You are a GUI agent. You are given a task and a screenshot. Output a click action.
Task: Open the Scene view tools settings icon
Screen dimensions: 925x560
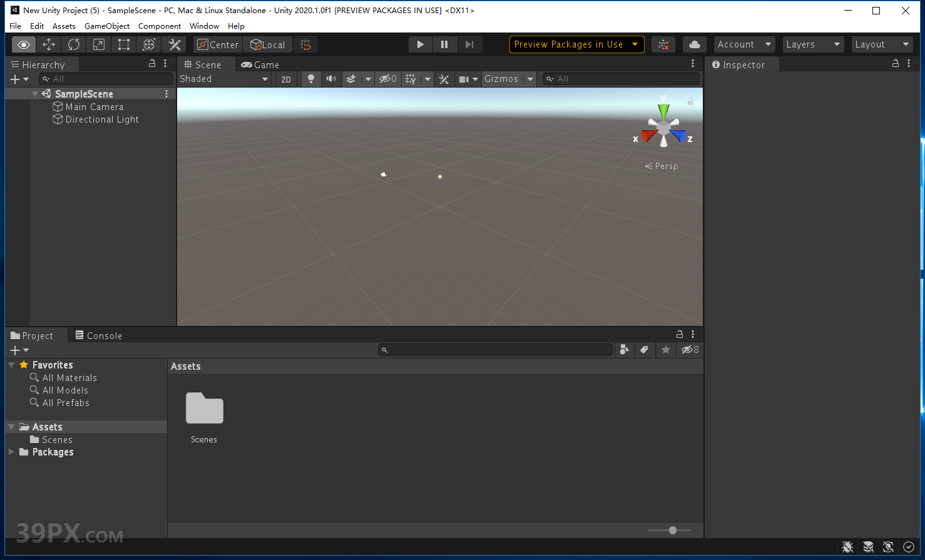444,79
